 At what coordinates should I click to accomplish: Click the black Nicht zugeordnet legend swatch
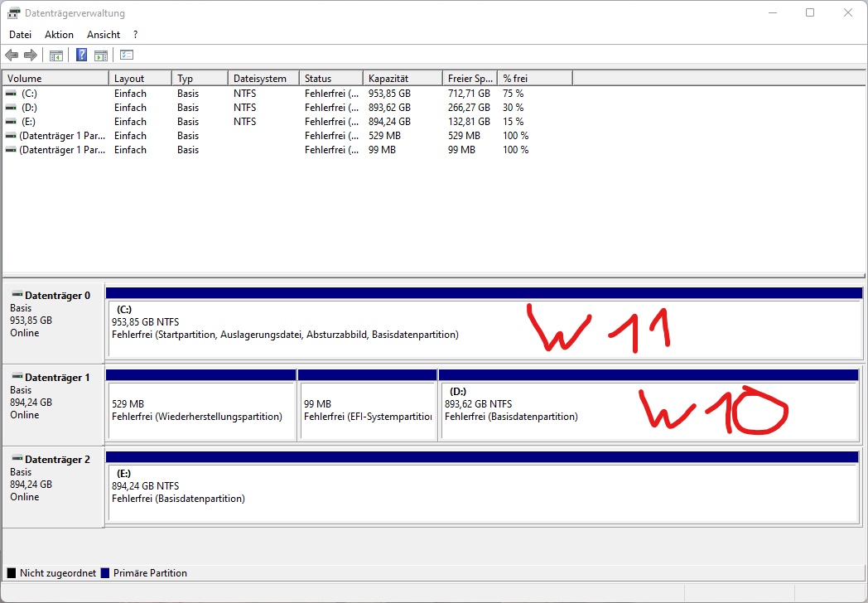pyautogui.click(x=11, y=573)
